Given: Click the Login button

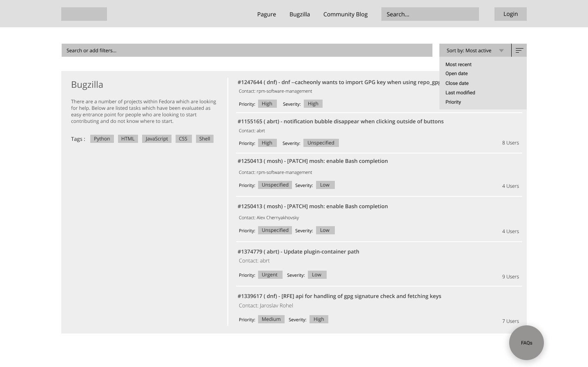Looking at the screenshot, I should coord(510,14).
